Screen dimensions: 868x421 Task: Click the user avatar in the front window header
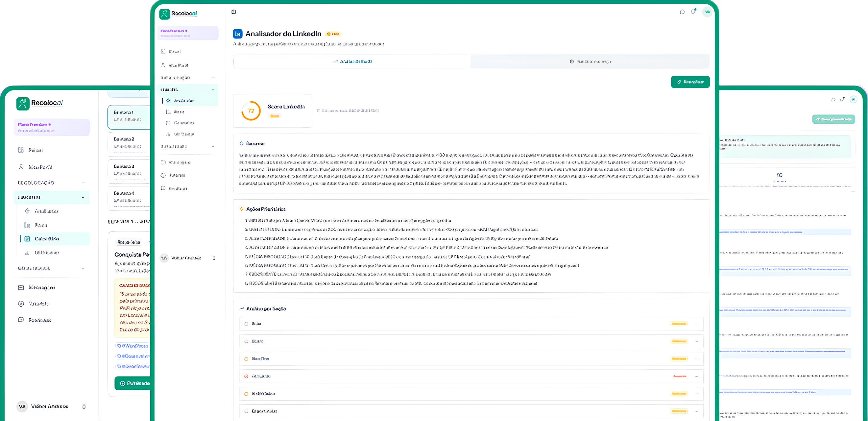pos(707,12)
